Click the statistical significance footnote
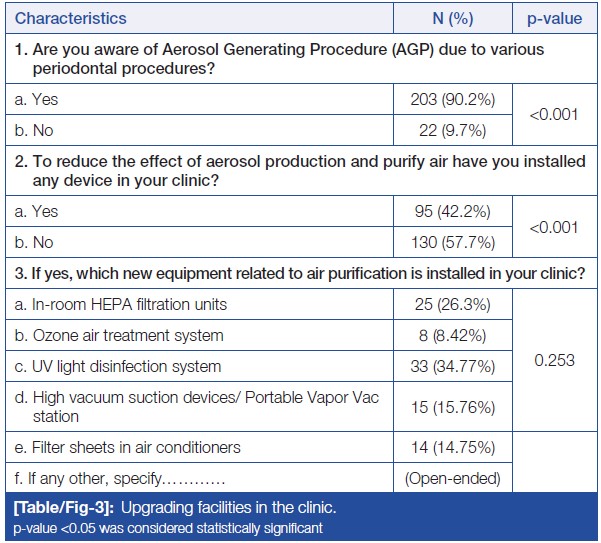601x543 pixels. [166, 527]
